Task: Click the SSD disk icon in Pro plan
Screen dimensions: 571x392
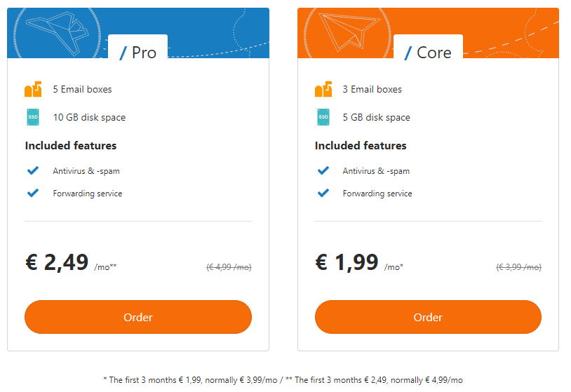Action: click(33, 117)
